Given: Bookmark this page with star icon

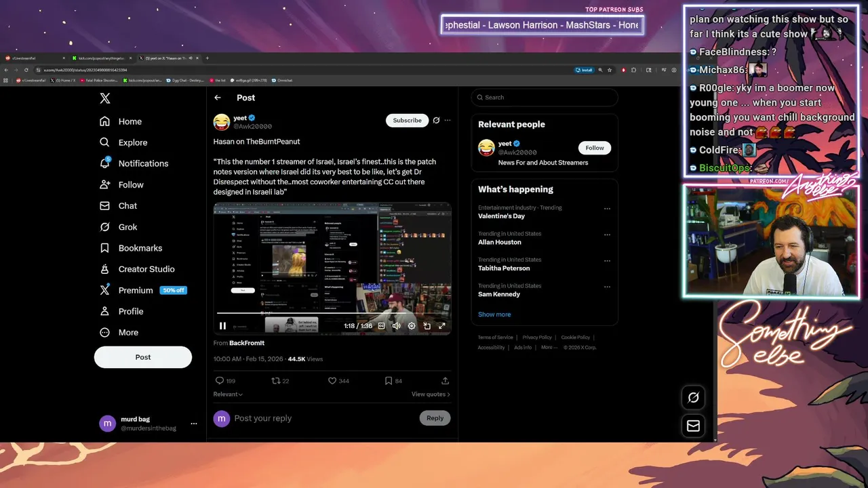Looking at the screenshot, I should tap(610, 70).
